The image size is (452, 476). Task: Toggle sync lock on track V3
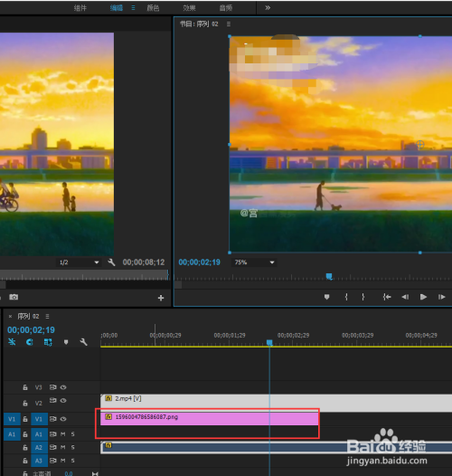click(x=52, y=387)
